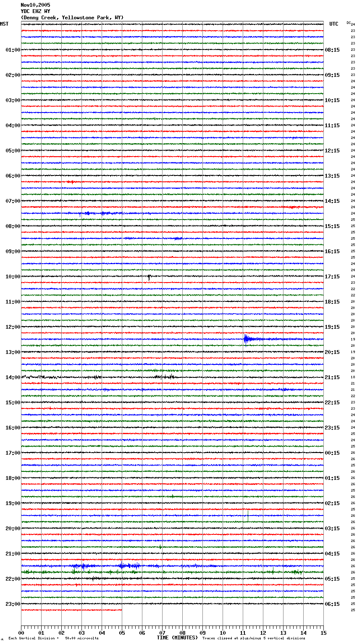Viewport: 357px width, 644px height.
Task: Click the 00 minute axis tick label
Action: tap(21, 633)
